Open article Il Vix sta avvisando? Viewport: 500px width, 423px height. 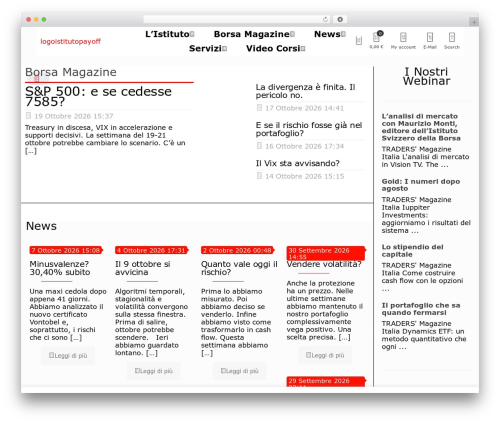click(298, 163)
